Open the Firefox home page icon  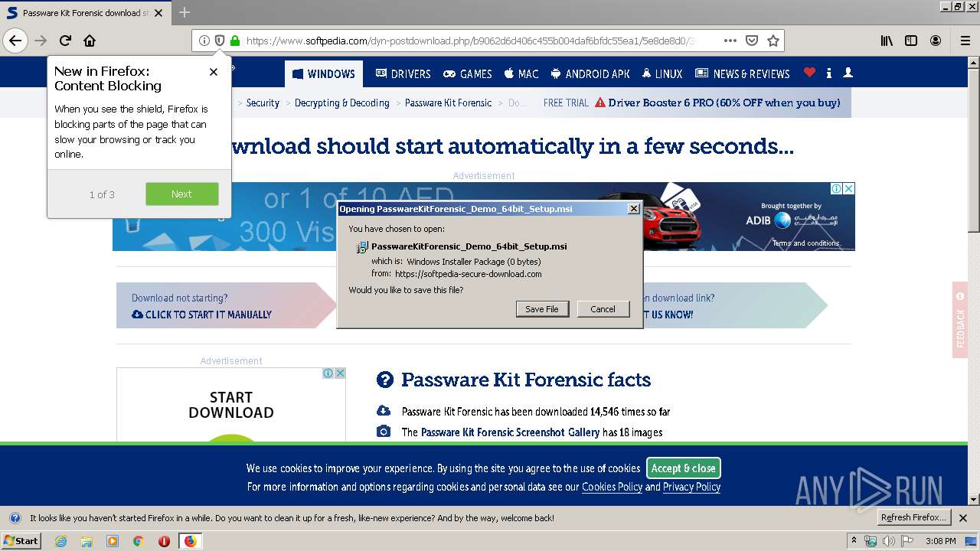pos(90,41)
